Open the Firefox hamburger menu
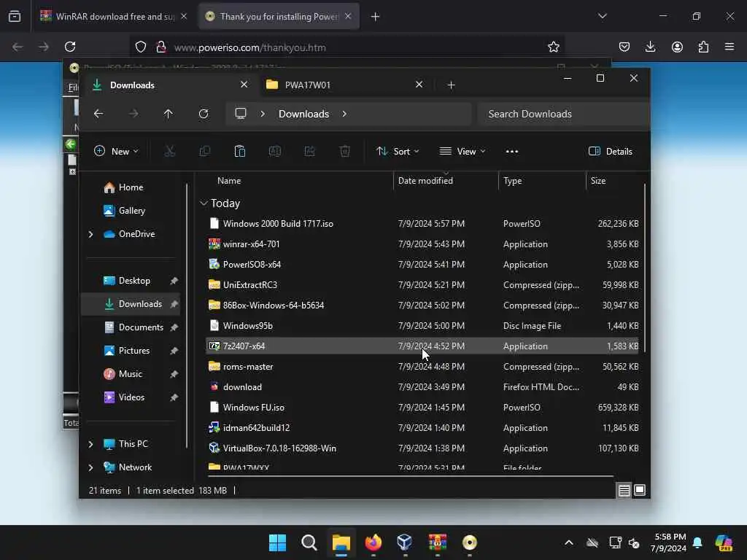The width and height of the screenshot is (747, 560). [x=729, y=47]
